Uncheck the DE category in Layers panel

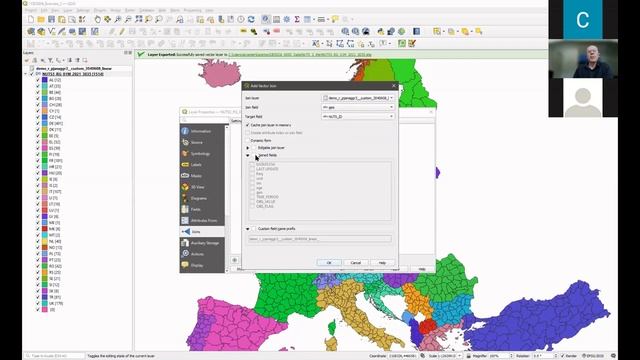[x=38, y=123]
